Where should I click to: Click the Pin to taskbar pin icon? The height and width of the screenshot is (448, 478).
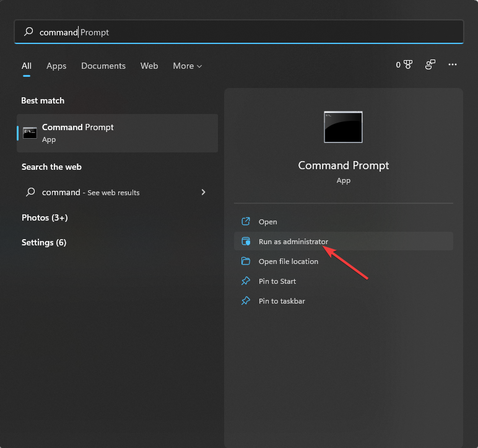(x=246, y=301)
